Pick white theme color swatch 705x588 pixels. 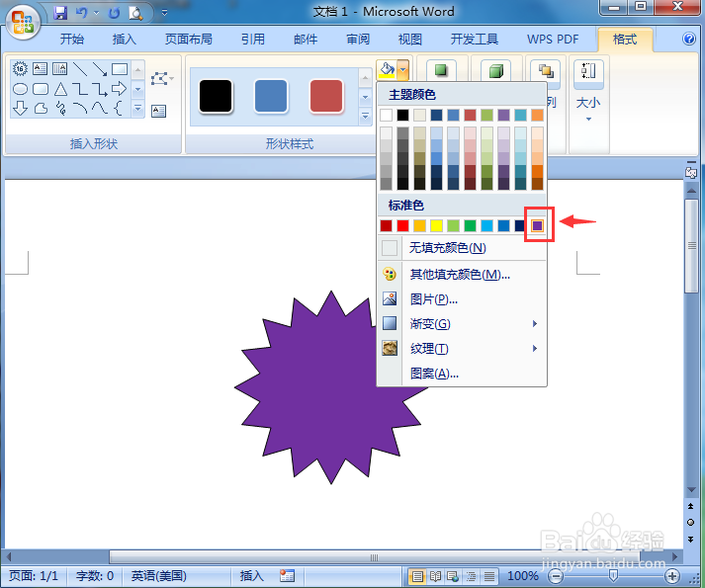386,115
